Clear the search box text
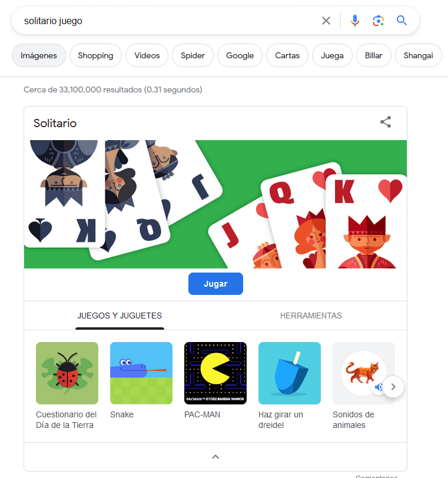 click(x=326, y=21)
